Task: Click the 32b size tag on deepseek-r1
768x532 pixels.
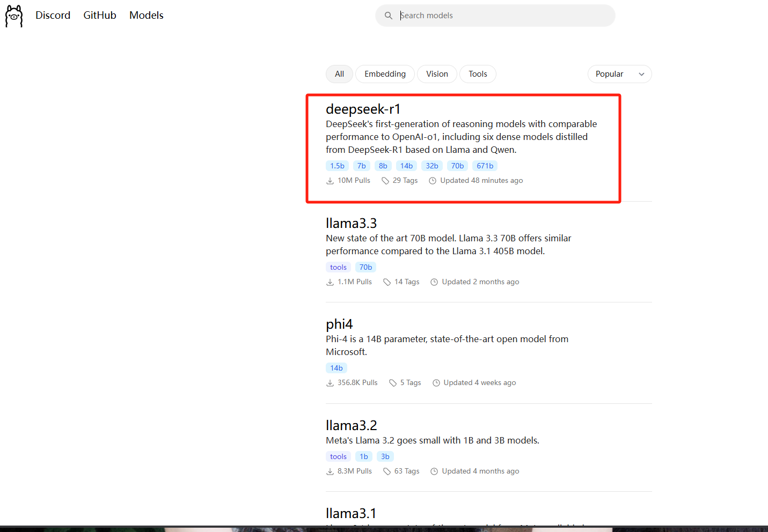Action: click(x=432, y=166)
